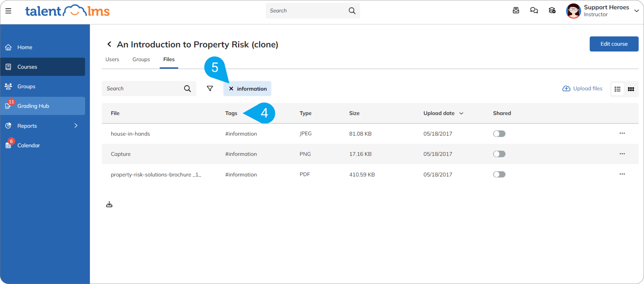Toggle Shared for house-in-hands

pos(499,134)
